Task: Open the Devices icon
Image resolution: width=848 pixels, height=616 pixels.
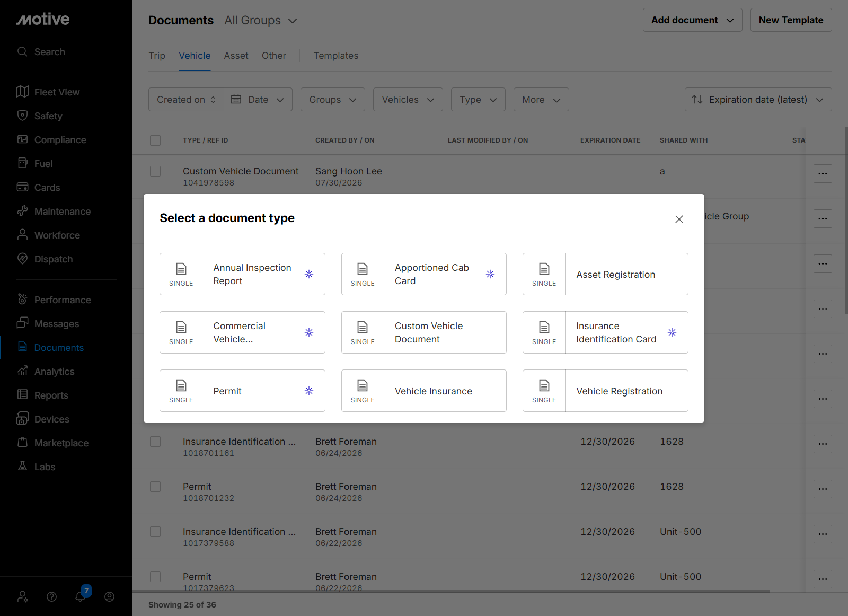Action: point(22,419)
